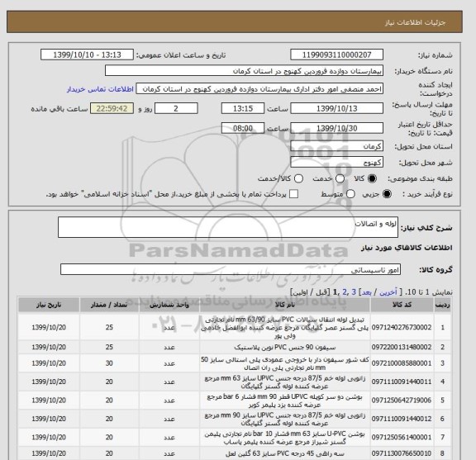Image resolution: width=476 pixels, height=460 pixels.
Task: Click the validity time field 08:00
Action: click(243, 128)
